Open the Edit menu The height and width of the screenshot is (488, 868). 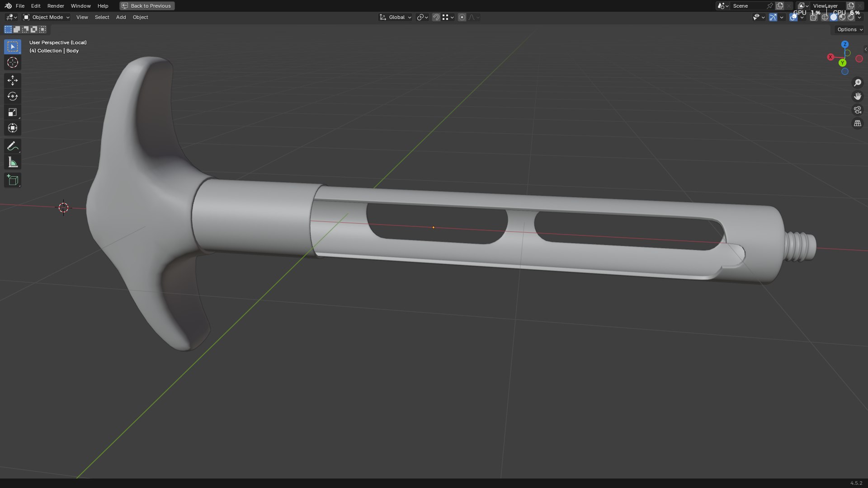pyautogui.click(x=36, y=6)
